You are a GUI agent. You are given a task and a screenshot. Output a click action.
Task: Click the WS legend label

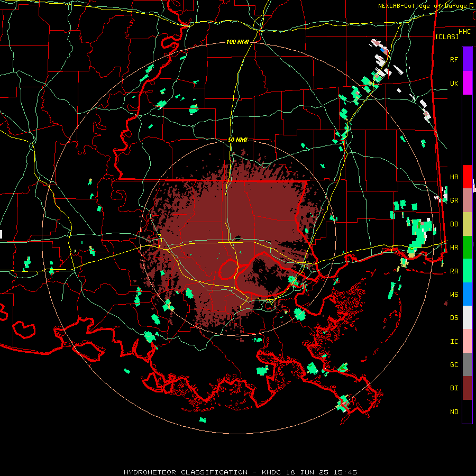click(x=454, y=295)
